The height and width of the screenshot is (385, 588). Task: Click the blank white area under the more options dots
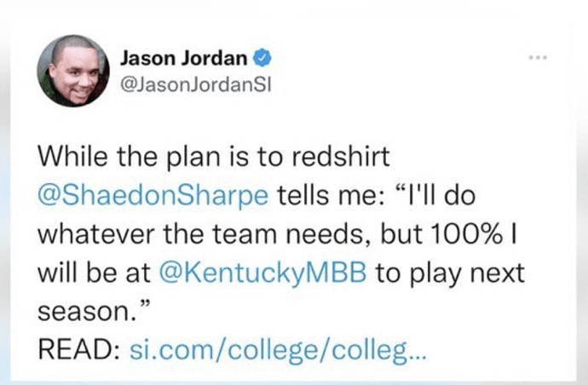535,111
